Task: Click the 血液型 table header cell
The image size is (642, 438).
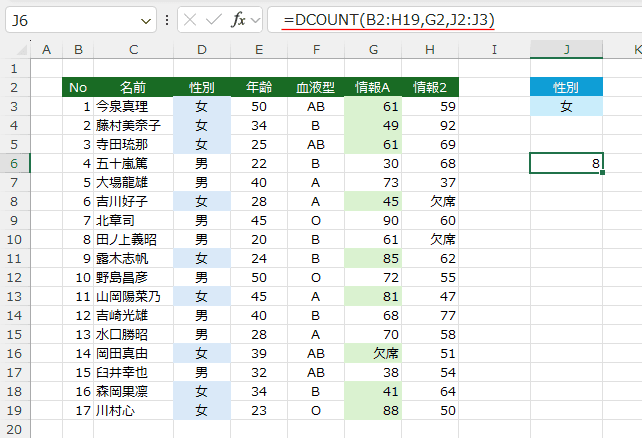Action: (x=315, y=87)
